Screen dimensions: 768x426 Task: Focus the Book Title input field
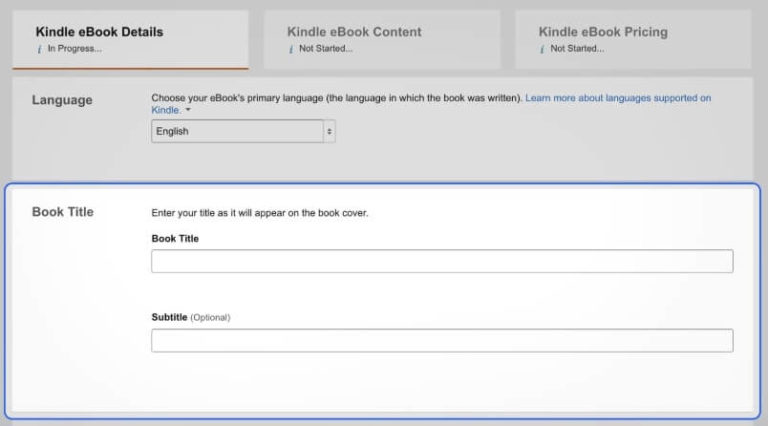pyautogui.click(x=442, y=261)
